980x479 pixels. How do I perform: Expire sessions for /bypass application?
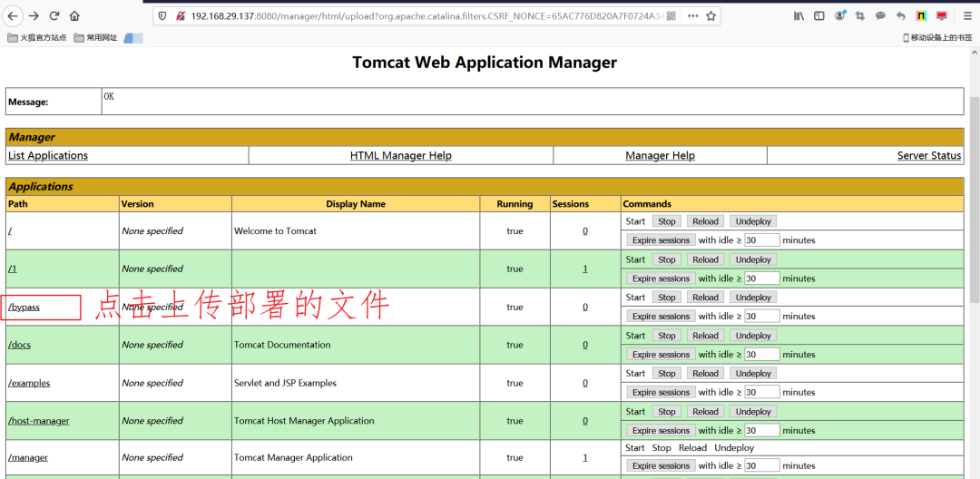(x=661, y=317)
